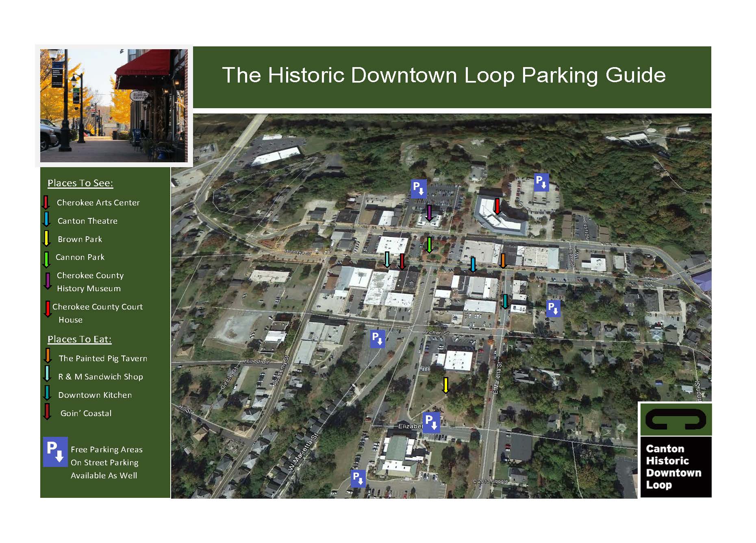Viewport: 756px width, 543px height.
Task: Click the teal Downtown Kitchen arrow on the map
Action: pyautogui.click(x=505, y=301)
